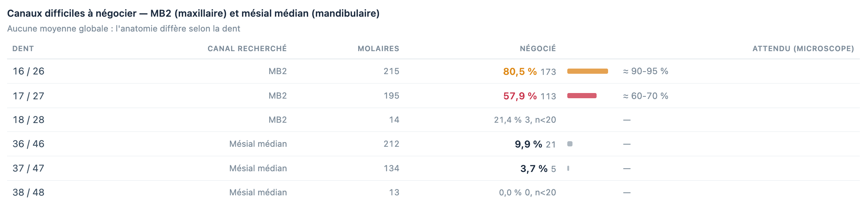Click the ≈ 60-70 % expected value
Screen dimensions: 868x212
tap(646, 96)
